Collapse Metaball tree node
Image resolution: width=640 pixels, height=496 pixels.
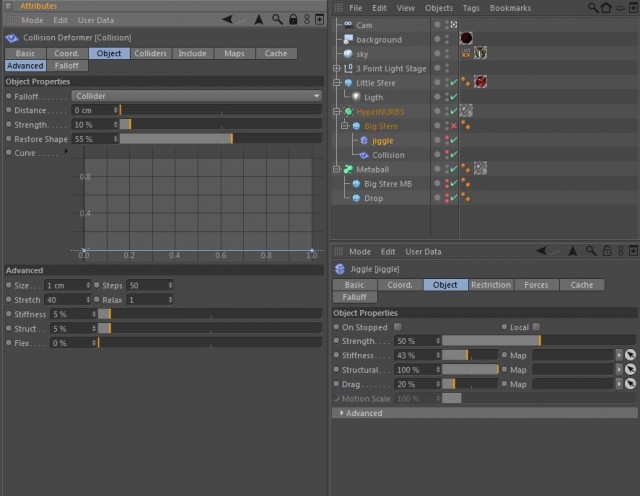point(337,169)
